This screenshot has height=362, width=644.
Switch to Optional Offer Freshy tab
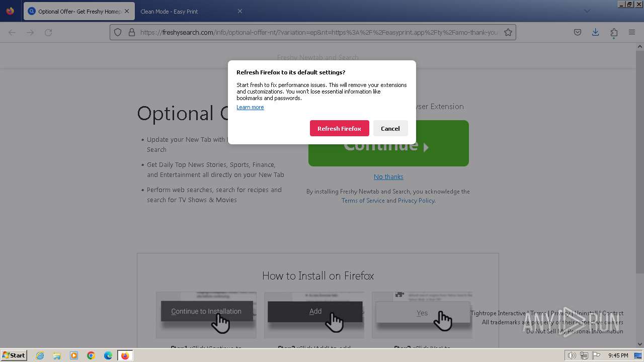click(x=78, y=11)
